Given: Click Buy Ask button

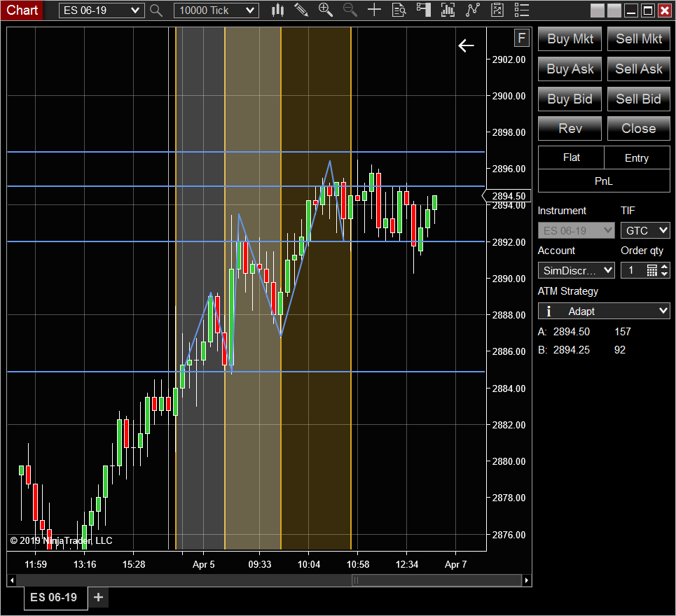Looking at the screenshot, I should pyautogui.click(x=570, y=69).
